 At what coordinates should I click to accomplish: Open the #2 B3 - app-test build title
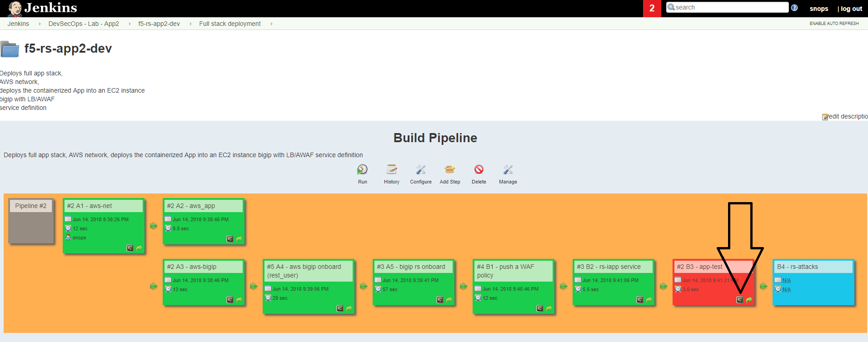pyautogui.click(x=699, y=267)
